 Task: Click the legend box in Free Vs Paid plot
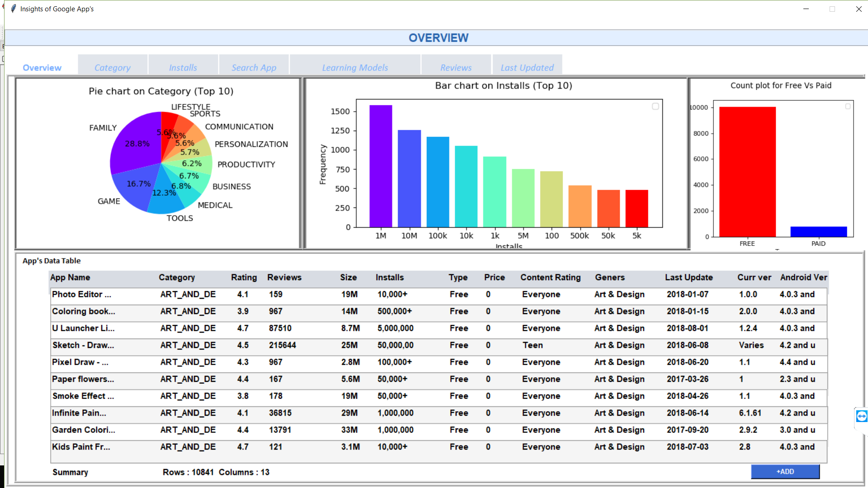pyautogui.click(x=848, y=107)
